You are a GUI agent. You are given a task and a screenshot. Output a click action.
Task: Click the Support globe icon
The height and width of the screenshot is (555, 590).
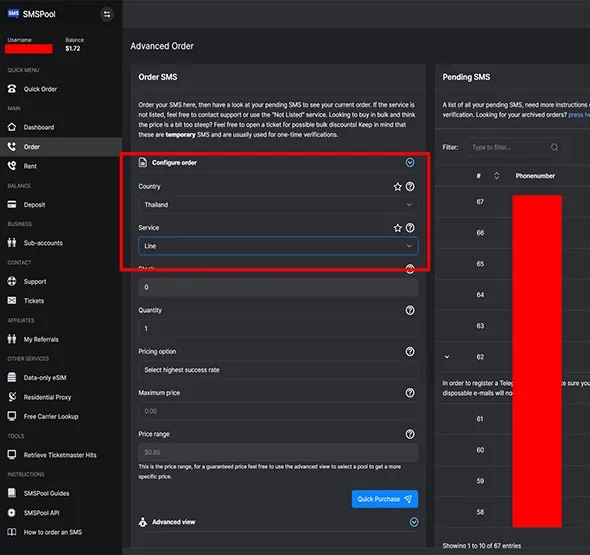(12, 281)
